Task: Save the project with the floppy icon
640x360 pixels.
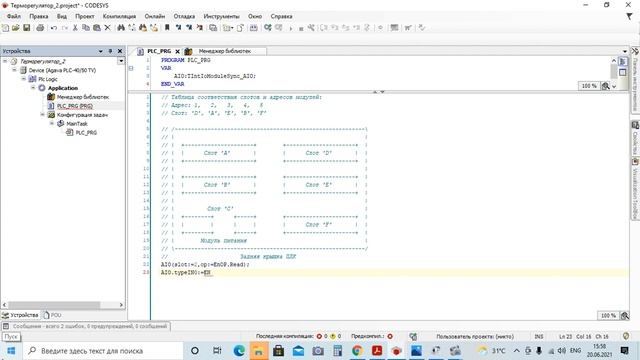Action: pos(27,28)
